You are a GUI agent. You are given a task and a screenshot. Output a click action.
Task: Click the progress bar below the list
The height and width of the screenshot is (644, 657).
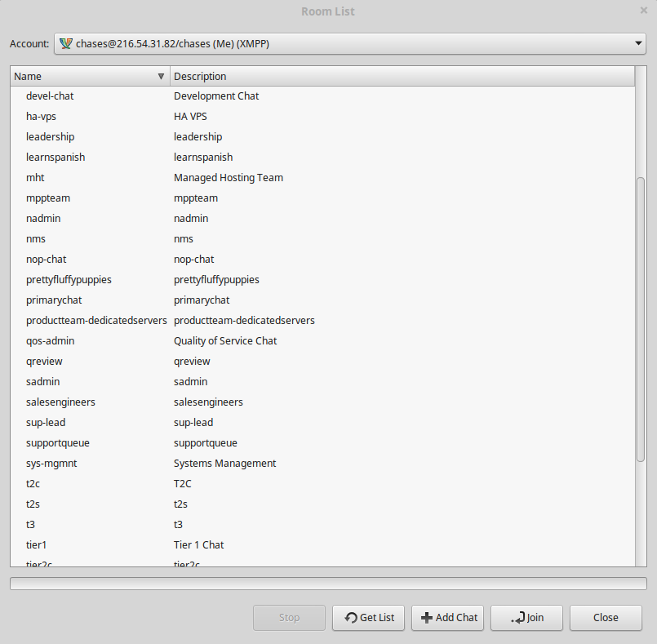328,584
